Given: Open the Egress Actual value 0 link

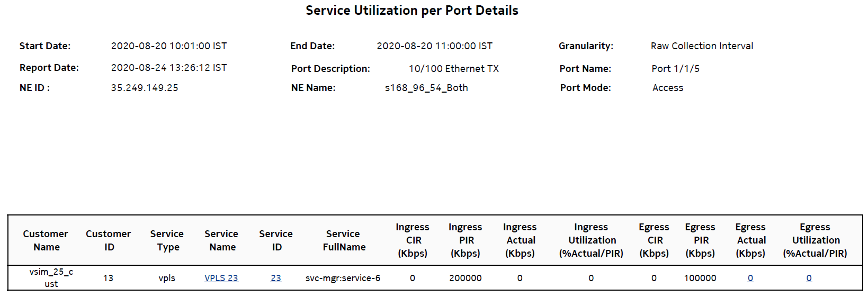Looking at the screenshot, I should pyautogui.click(x=750, y=278).
